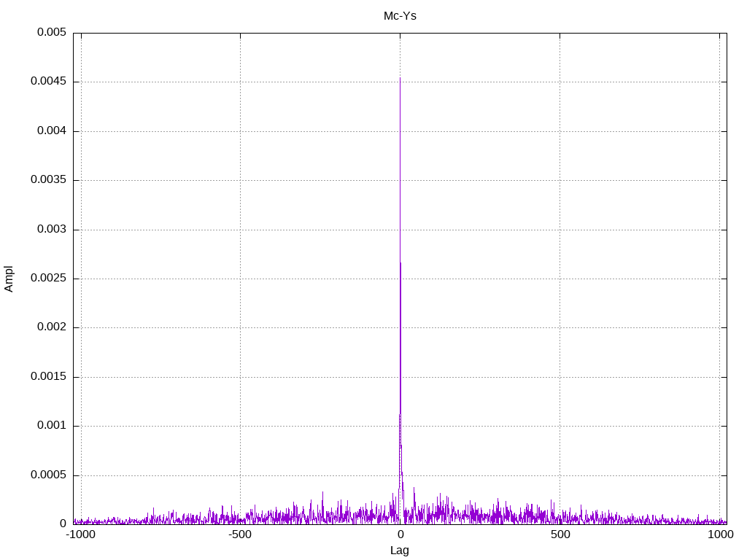The width and height of the screenshot is (747, 560).
Task: Click the x-axis tick label 1000
Action: tap(720, 534)
